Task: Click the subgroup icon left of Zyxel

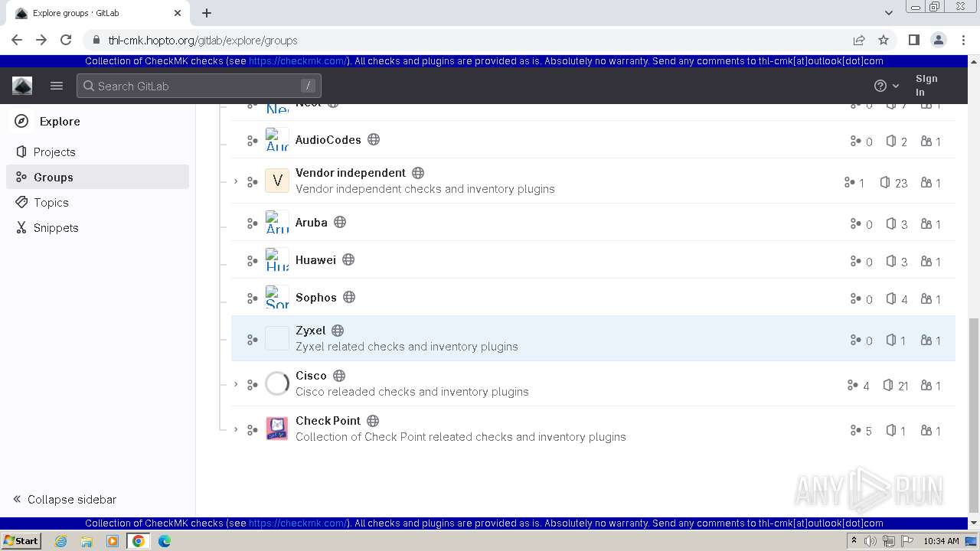Action: pyautogui.click(x=252, y=340)
